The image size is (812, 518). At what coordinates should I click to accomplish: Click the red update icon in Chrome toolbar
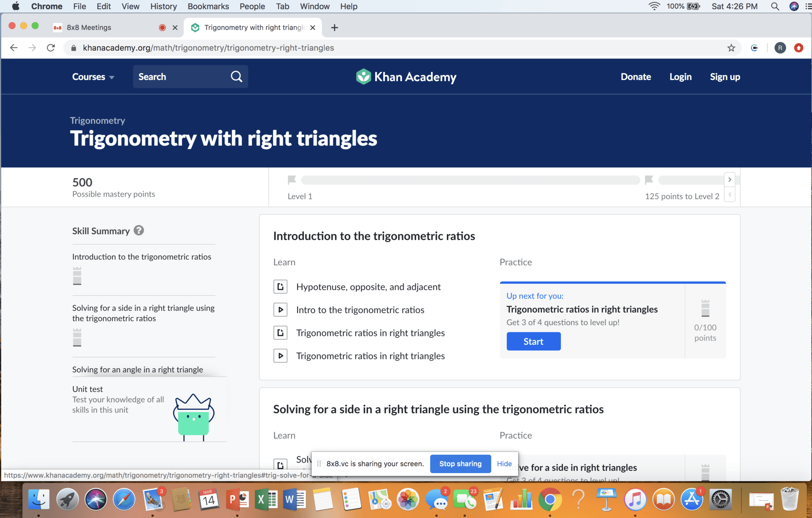pyautogui.click(x=799, y=48)
